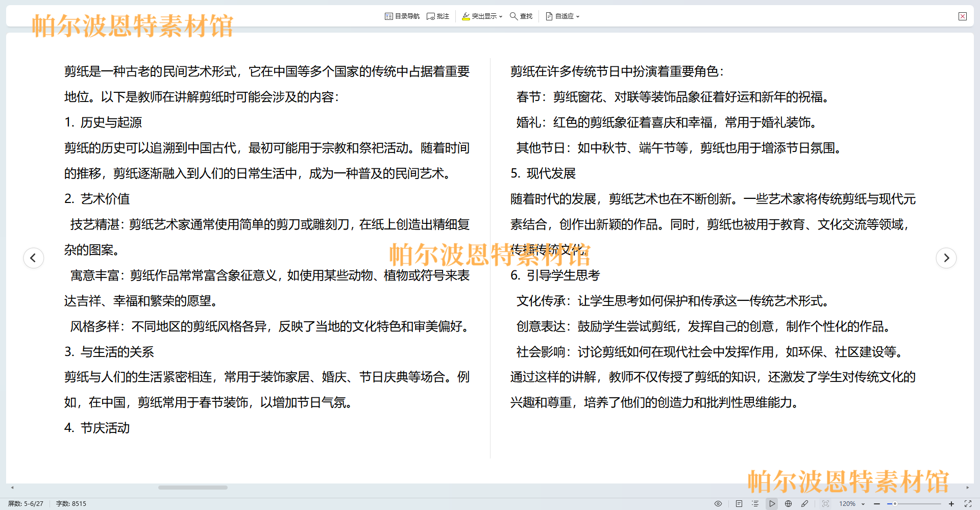Screen dimensions: 980x510
Task: Click the heading '3. 与生活的关系'
Action: click(109, 352)
